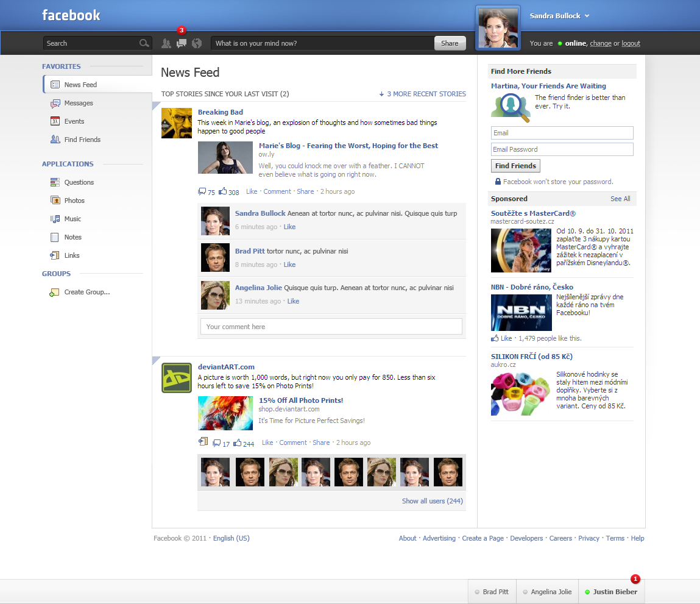Click the Photos application icon
The image size is (700, 604).
coord(55,200)
